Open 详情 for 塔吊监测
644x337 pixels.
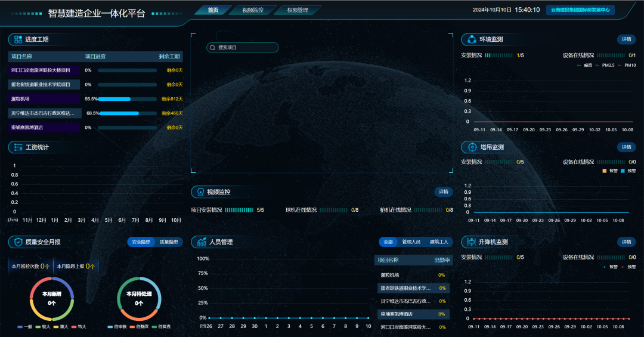626,147
